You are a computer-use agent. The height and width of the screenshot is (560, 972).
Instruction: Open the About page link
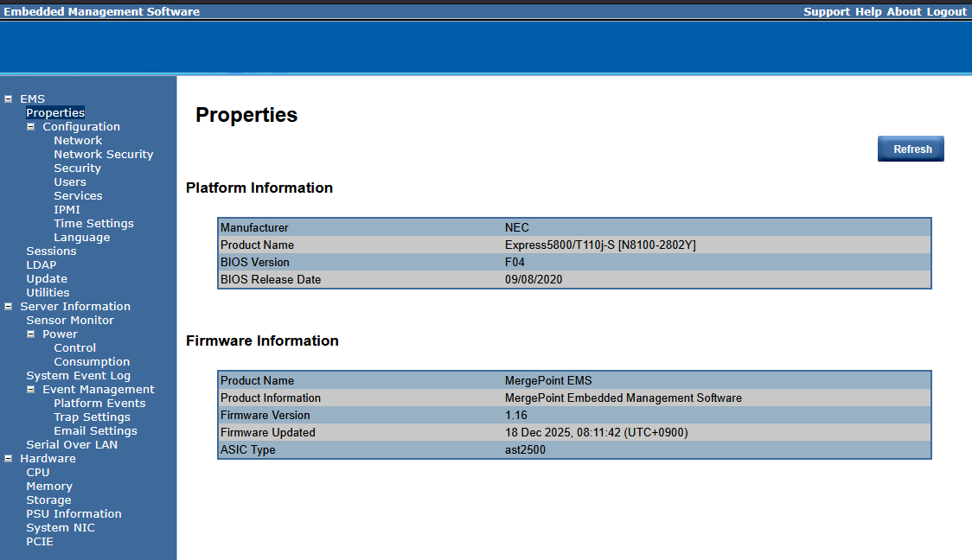pos(904,12)
